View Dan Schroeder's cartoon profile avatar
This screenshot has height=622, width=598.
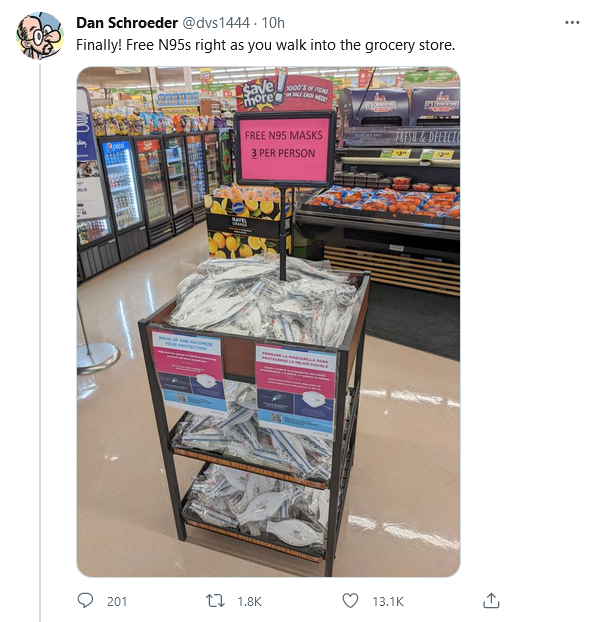[x=40, y=36]
